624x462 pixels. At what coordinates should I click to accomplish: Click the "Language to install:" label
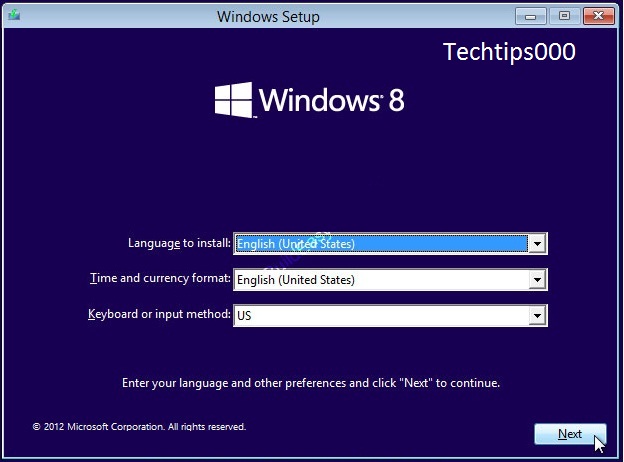click(179, 243)
